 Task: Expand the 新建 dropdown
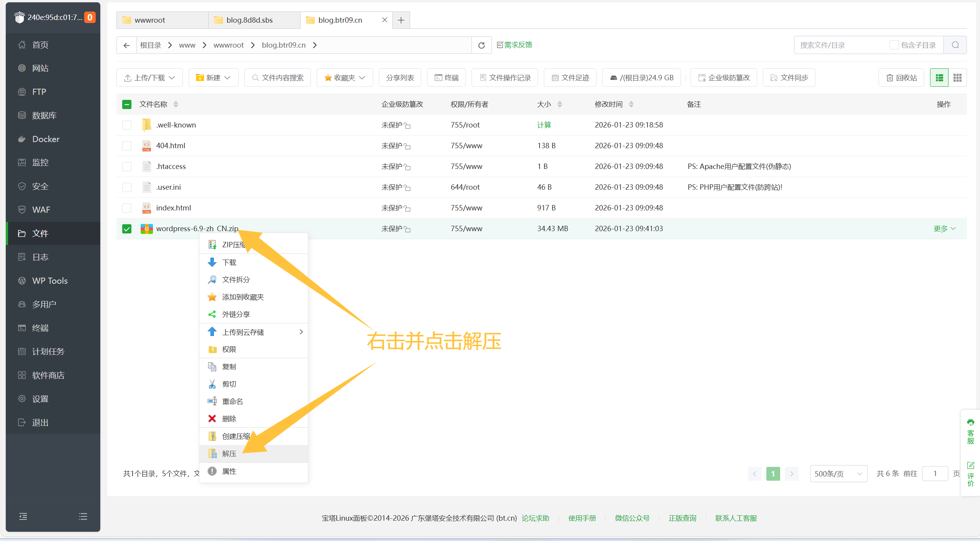[x=213, y=77]
